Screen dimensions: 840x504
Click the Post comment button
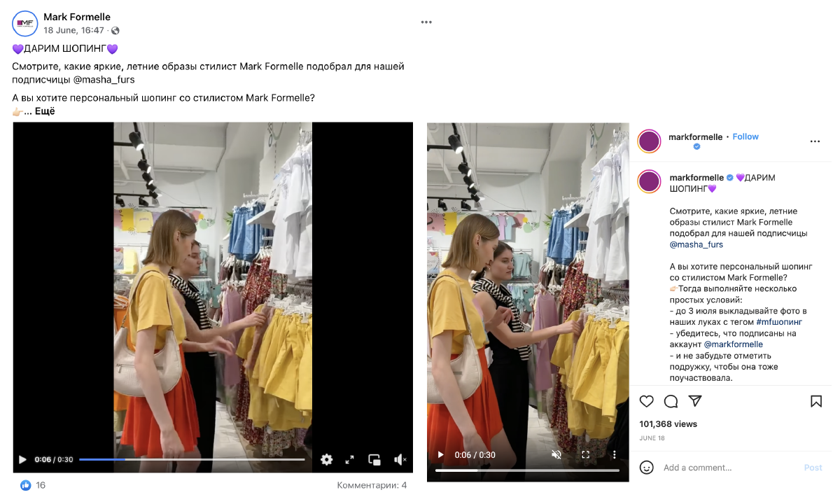(813, 468)
